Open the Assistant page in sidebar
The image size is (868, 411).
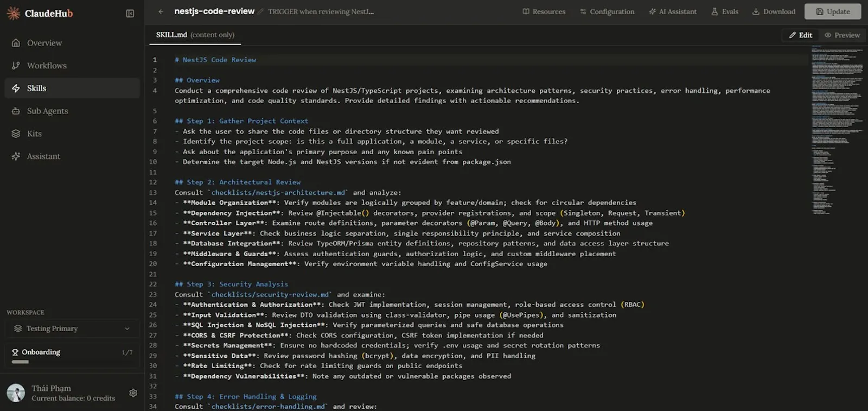click(x=72, y=156)
